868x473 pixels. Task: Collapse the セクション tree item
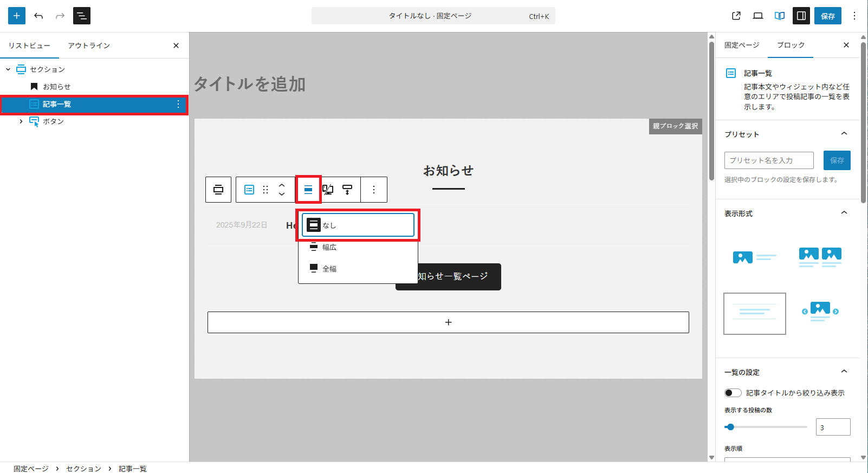click(x=8, y=69)
